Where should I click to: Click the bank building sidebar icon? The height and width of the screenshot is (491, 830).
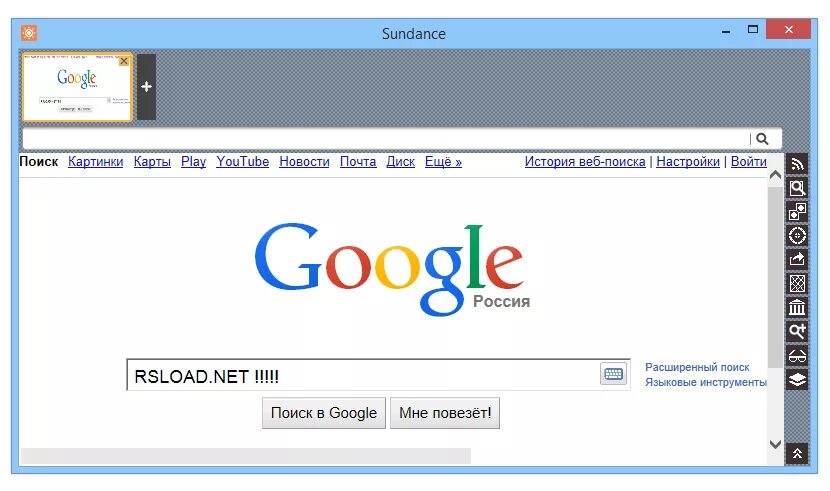tap(797, 307)
